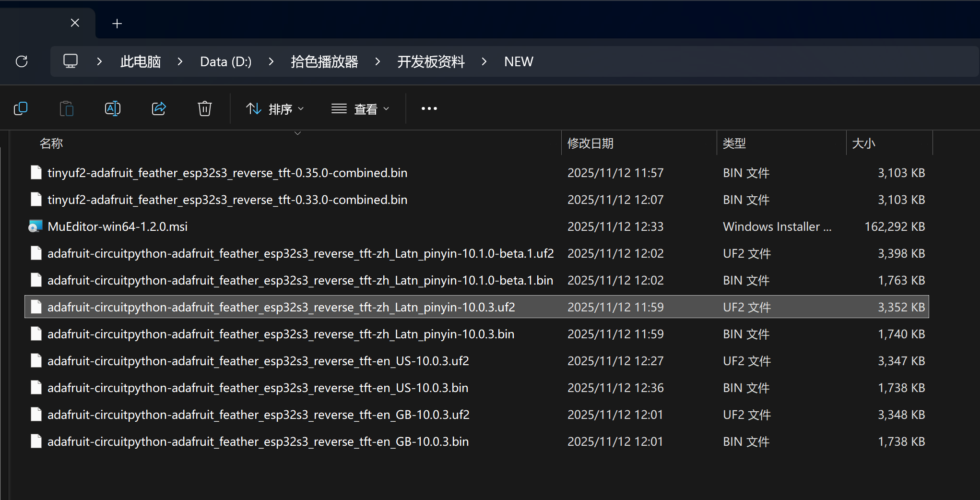Navigate to 此电脑 in the breadcrumb
Viewport: 980px width, 500px height.
140,61
